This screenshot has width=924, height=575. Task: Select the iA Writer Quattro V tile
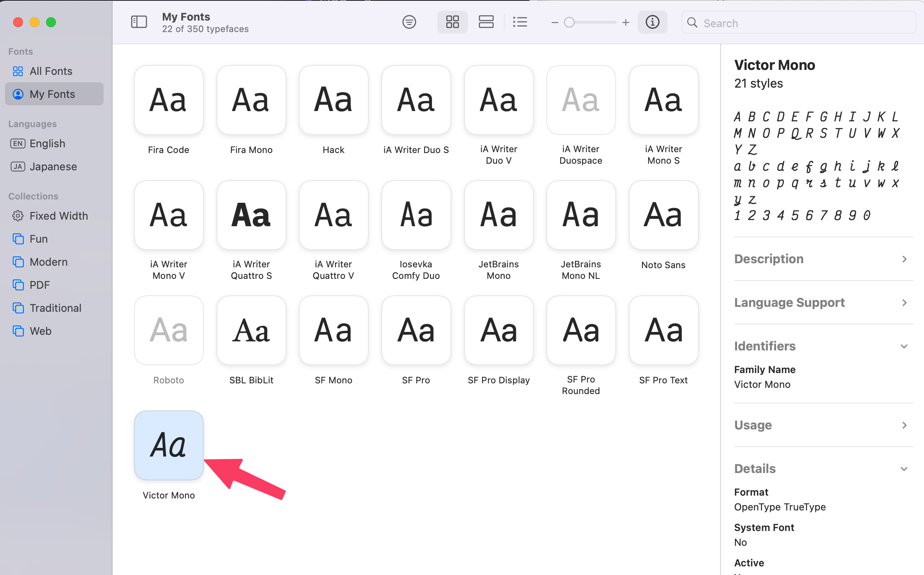tap(333, 215)
